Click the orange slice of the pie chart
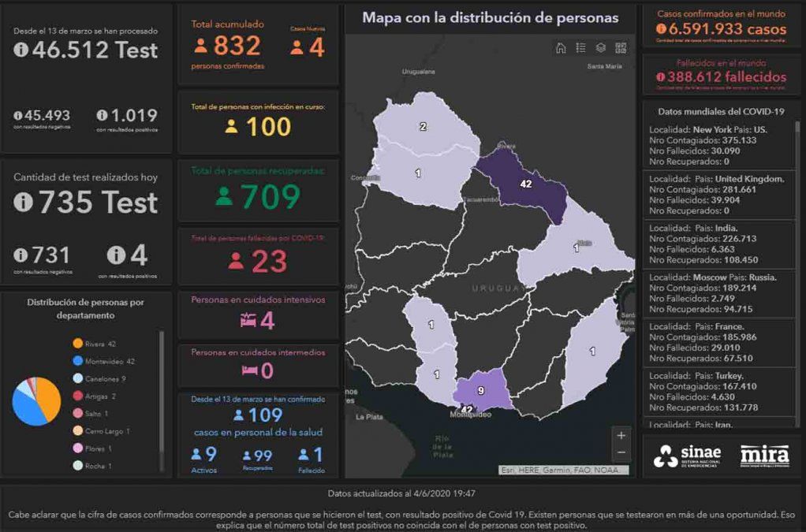Viewport: 806px width, 532px height. [49, 396]
